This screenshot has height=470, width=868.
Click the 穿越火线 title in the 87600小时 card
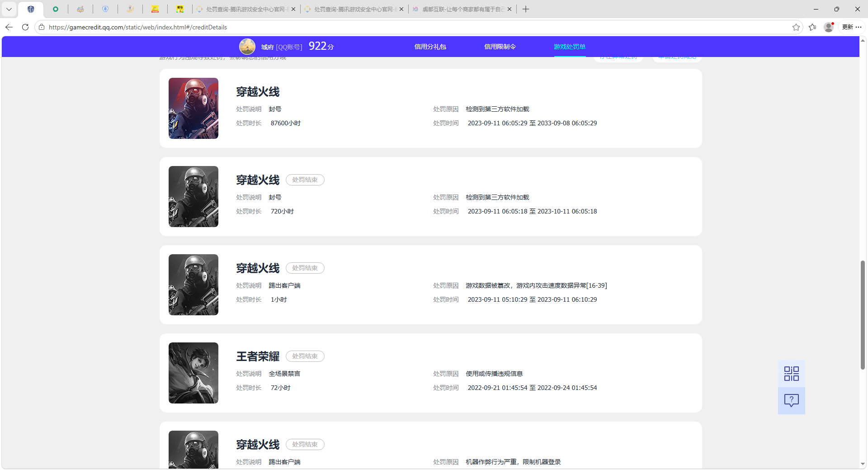click(x=258, y=92)
